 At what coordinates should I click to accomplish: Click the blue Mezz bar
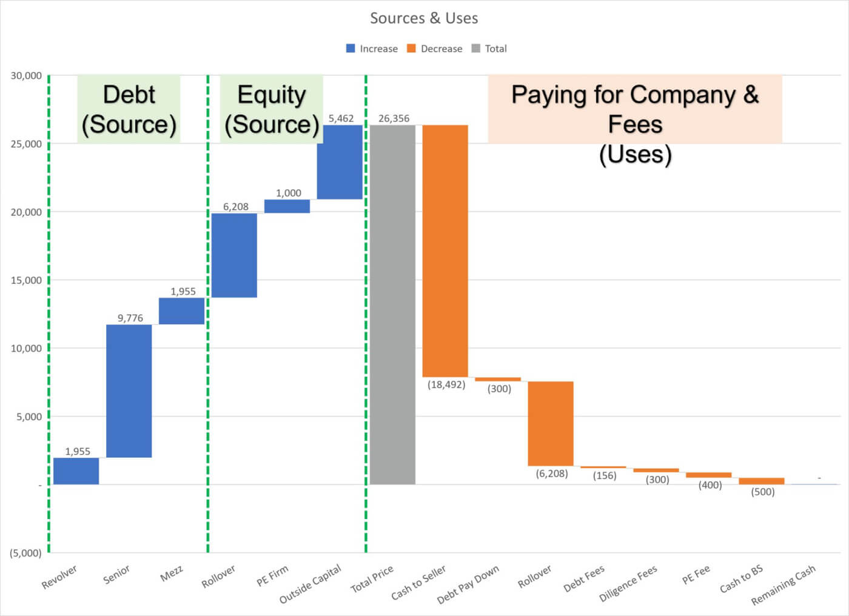182,311
